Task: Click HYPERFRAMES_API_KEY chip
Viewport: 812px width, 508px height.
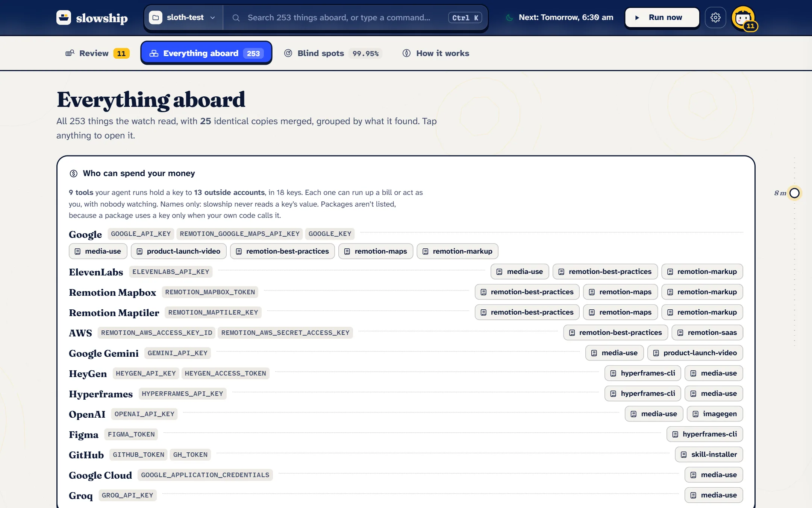Action: pyautogui.click(x=182, y=394)
